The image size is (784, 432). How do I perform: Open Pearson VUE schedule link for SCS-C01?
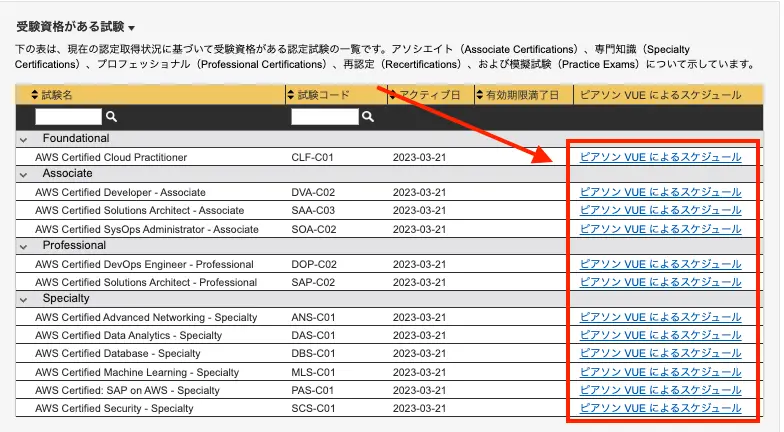pos(660,408)
